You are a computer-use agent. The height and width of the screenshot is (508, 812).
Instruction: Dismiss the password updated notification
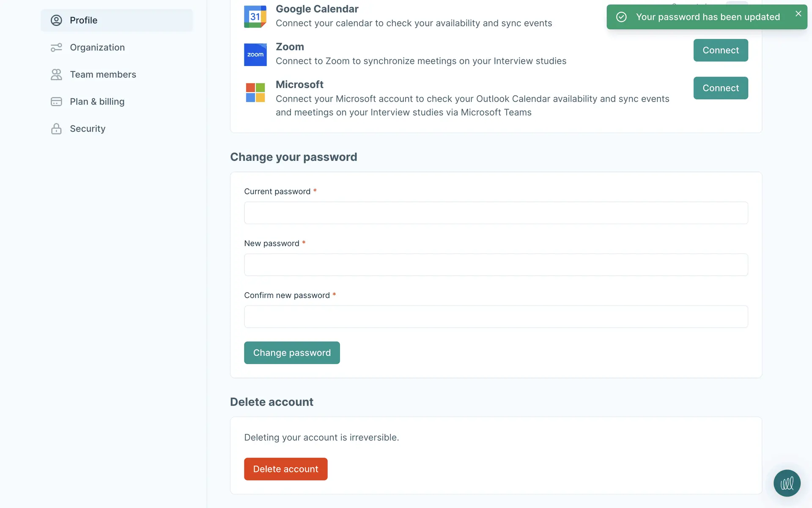(x=798, y=14)
